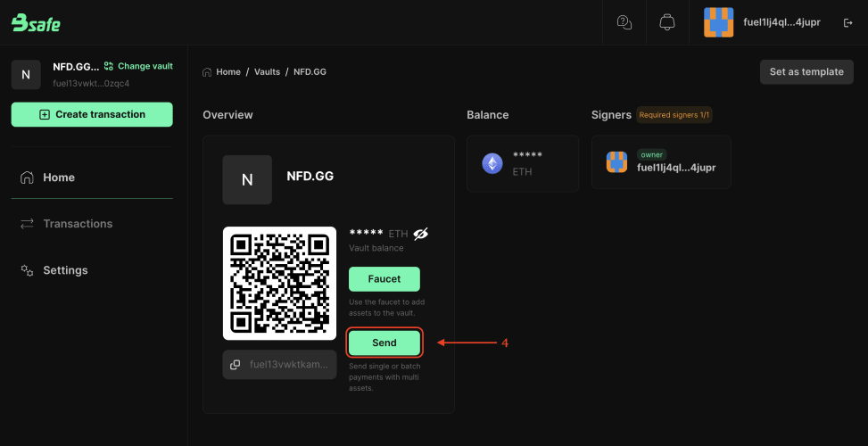Screen dimensions: 868x446
Task: Click the NFD.GG overview title
Action: pyautogui.click(x=310, y=177)
